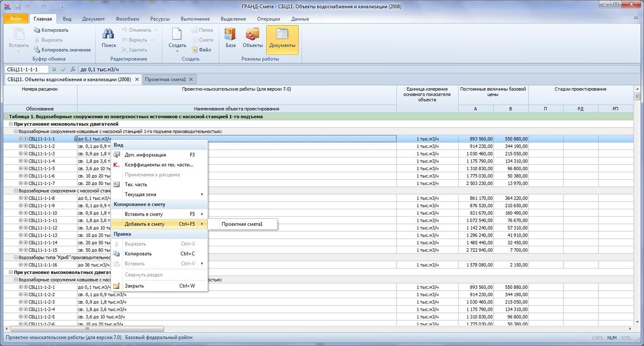Viewport: 644px width, 346px height.
Task: Switch to the Вид ribbon tab
Action: [x=67, y=19]
